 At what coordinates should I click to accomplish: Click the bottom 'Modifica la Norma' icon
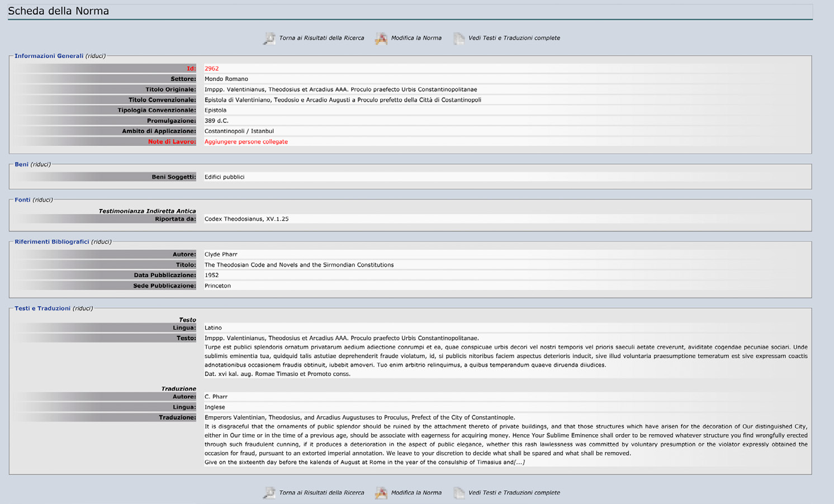(x=381, y=493)
